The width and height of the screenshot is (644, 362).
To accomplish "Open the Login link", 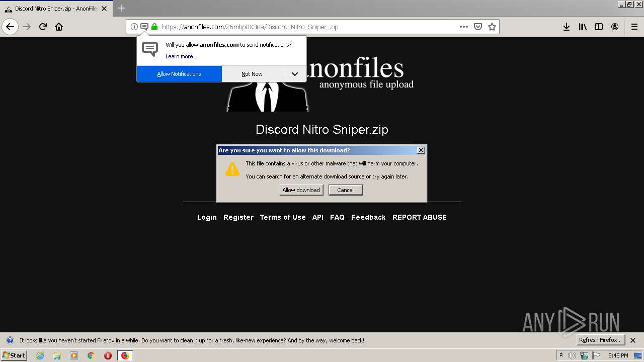I will pos(207,217).
